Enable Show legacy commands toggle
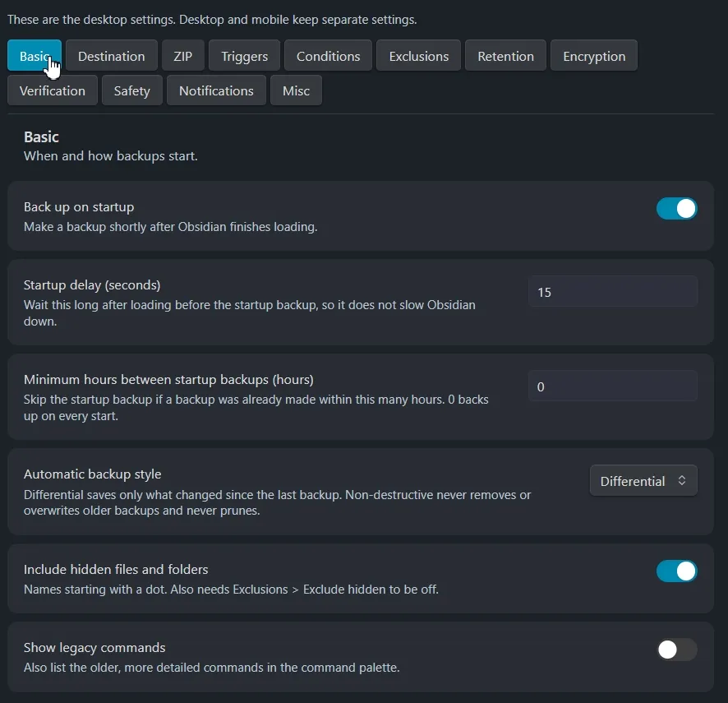 676,649
